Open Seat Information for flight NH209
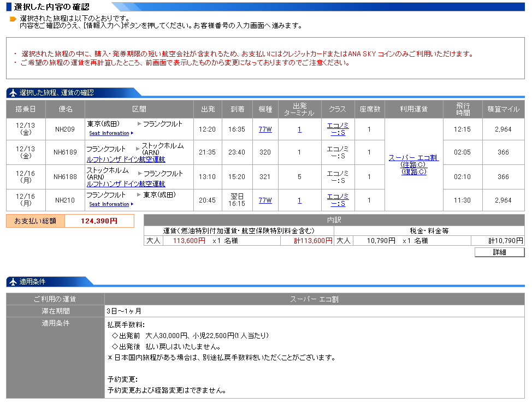The height and width of the screenshot is (403, 532). click(109, 133)
